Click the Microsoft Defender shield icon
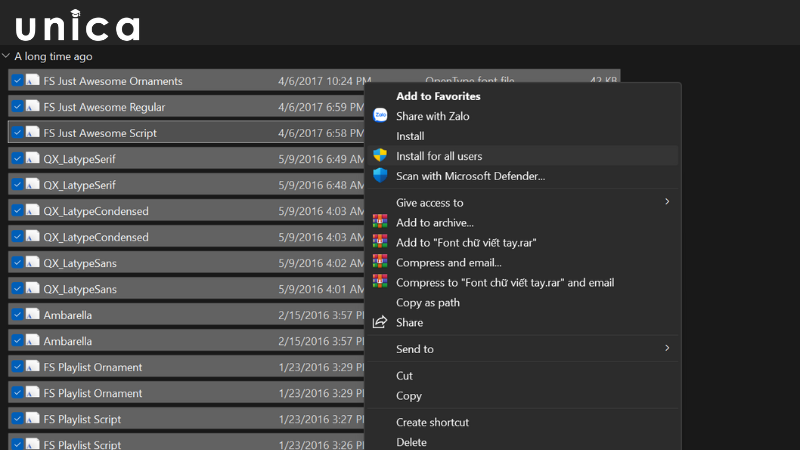Screen dimensions: 800x450 [380, 176]
